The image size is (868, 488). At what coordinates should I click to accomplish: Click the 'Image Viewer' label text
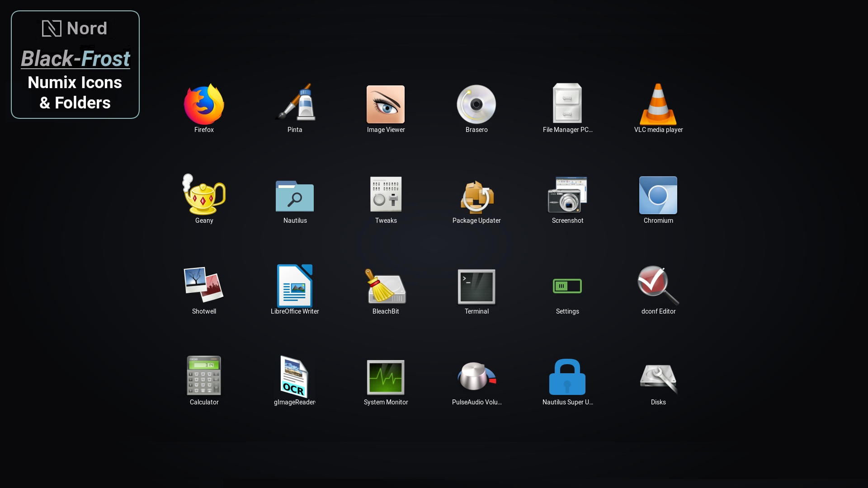386,130
